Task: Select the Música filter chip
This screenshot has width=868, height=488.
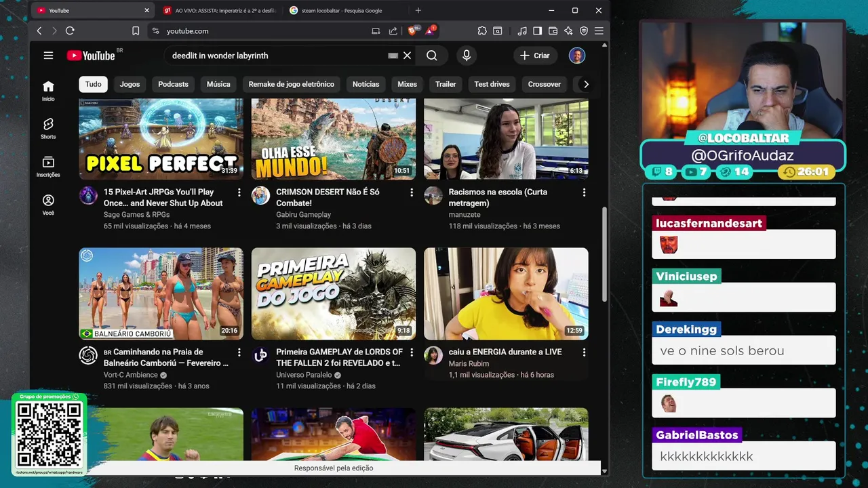Action: coord(218,84)
